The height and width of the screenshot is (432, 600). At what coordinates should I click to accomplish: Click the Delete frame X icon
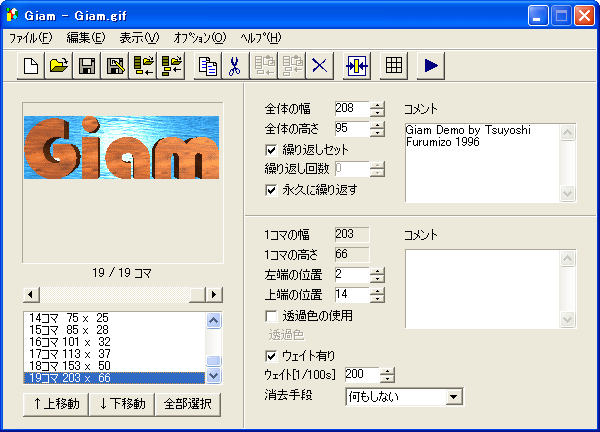[320, 66]
